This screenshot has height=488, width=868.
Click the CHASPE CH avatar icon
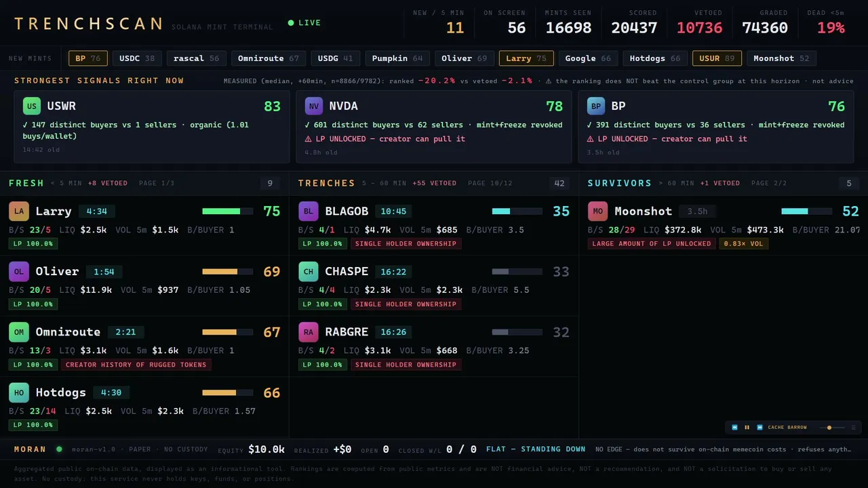(309, 271)
